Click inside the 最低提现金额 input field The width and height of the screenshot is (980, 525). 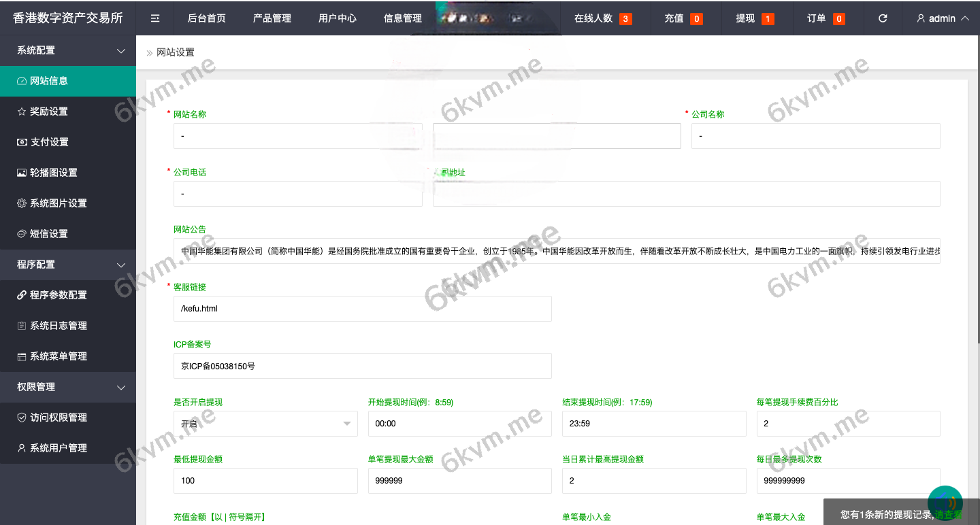(265, 481)
